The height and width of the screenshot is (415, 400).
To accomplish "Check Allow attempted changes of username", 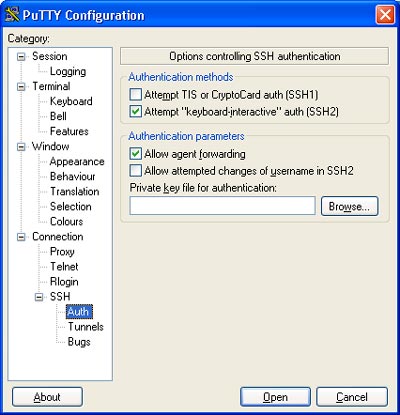I will coord(136,171).
